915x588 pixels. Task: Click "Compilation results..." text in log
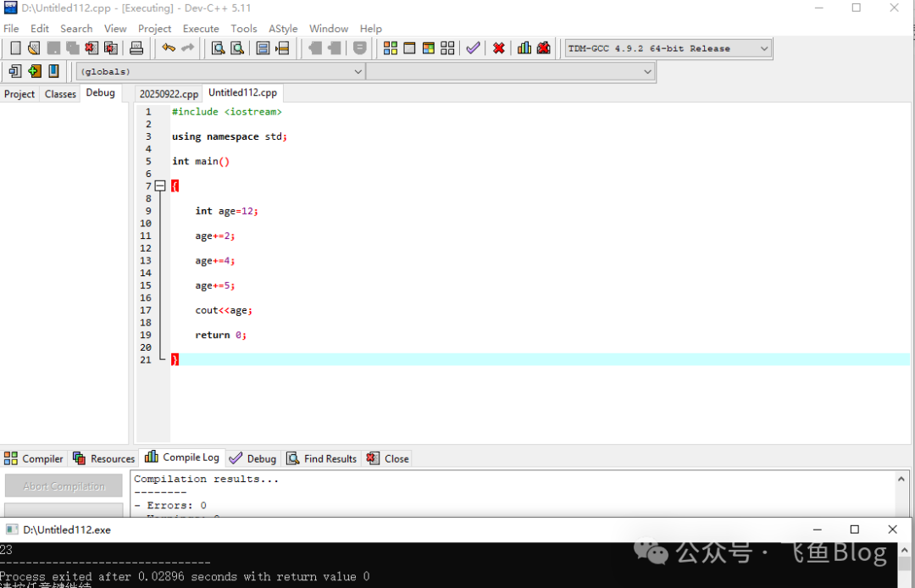[x=207, y=479]
